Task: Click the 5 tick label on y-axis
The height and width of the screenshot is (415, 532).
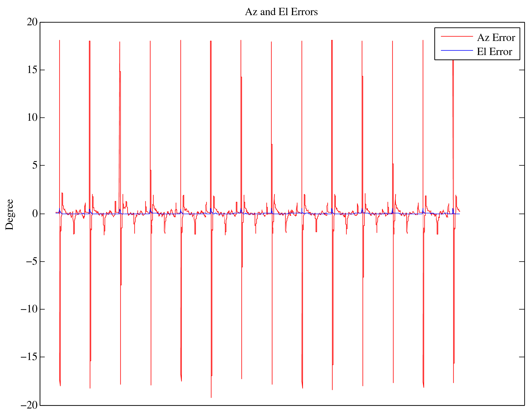Action: coord(35,165)
